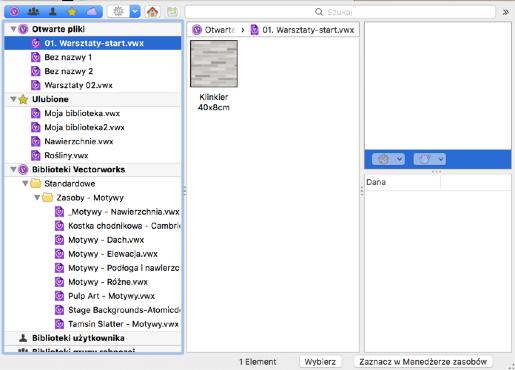Click Zaznacz w Menedżerze zasobów button

pos(423,362)
